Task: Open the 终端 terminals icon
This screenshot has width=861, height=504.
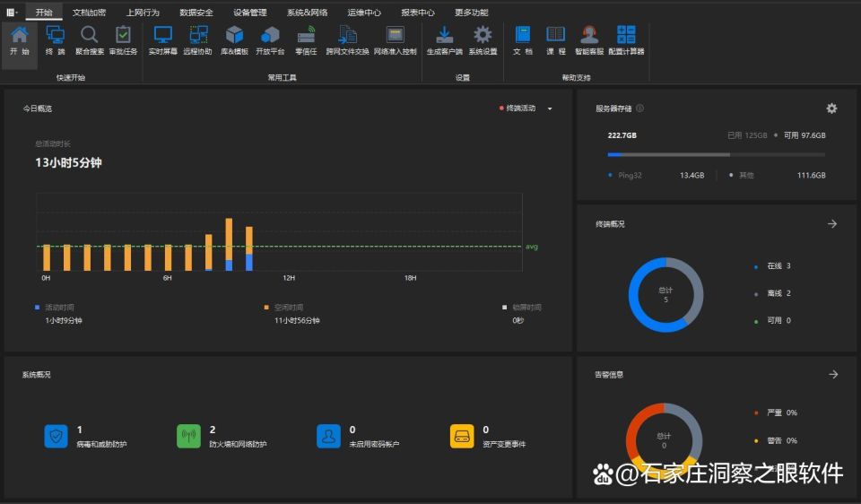Action: coord(55,35)
